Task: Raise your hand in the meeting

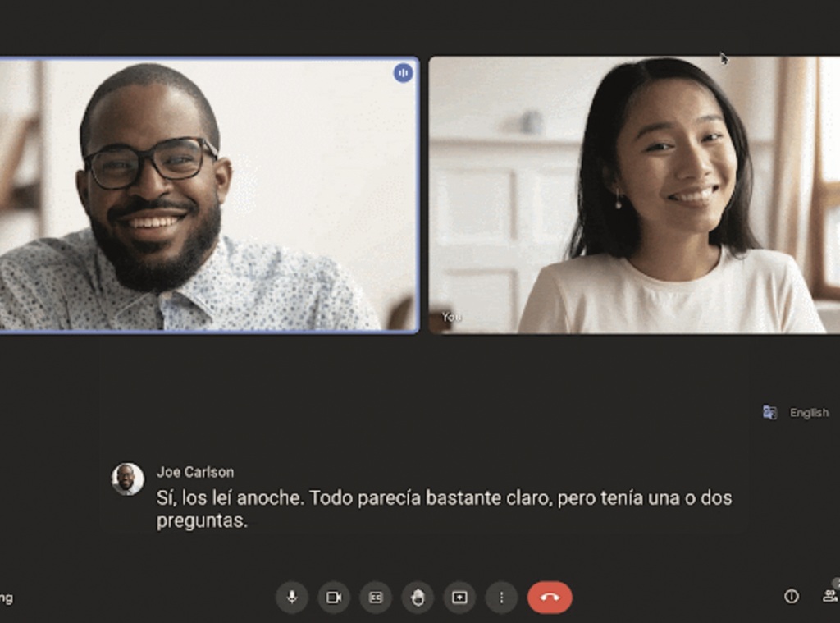Action: [418, 598]
